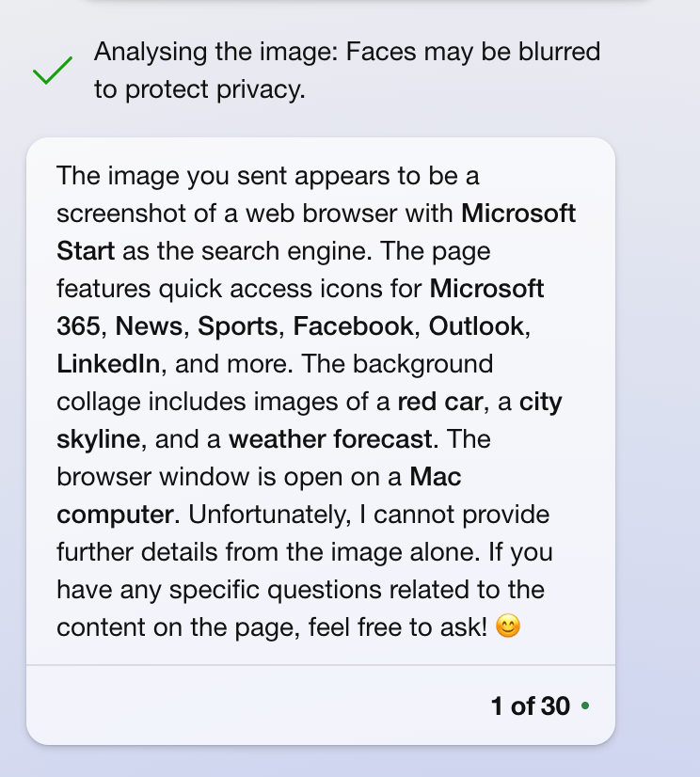The height and width of the screenshot is (777, 700).
Task: Click the bold 'Microsoft 365' text
Action: [486, 289]
